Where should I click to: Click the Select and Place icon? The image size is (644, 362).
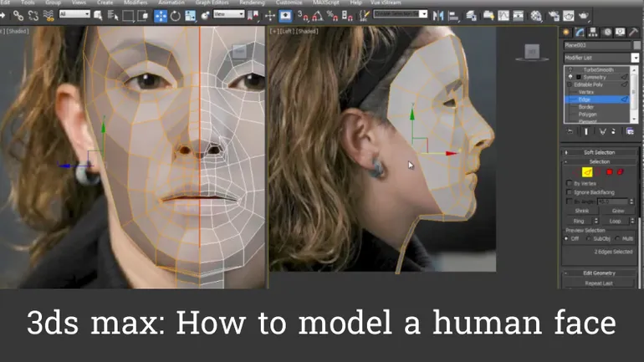pyautogui.click(x=205, y=16)
